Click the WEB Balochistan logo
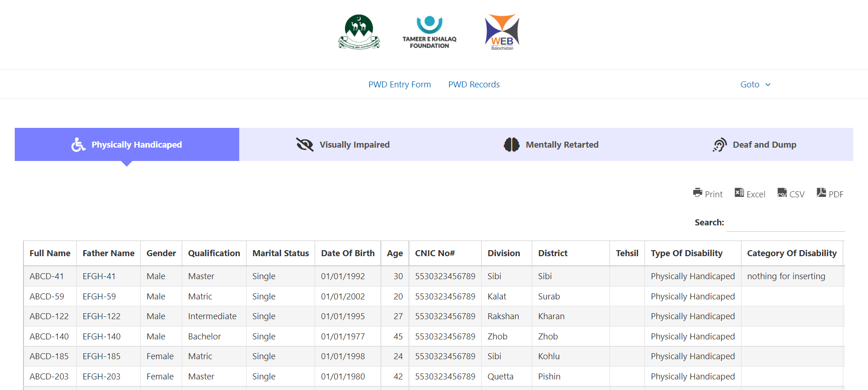Screen dimensions: 868x390 pyautogui.click(x=502, y=32)
